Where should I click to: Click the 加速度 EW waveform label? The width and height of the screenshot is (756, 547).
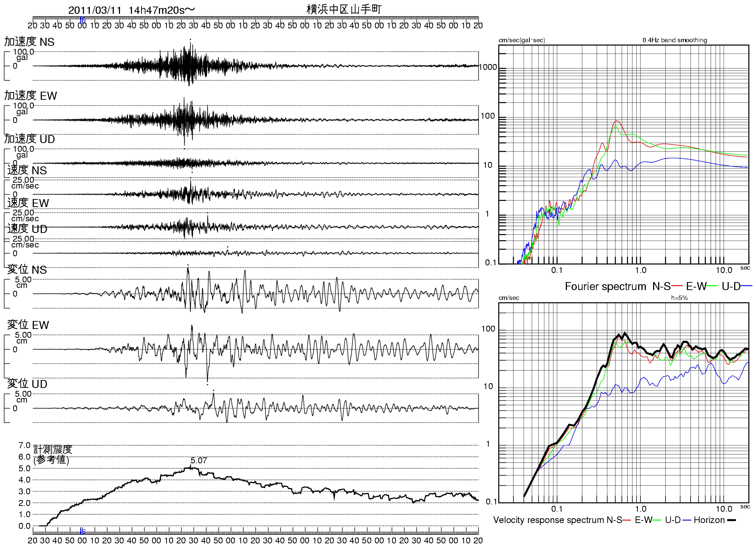click(31, 96)
